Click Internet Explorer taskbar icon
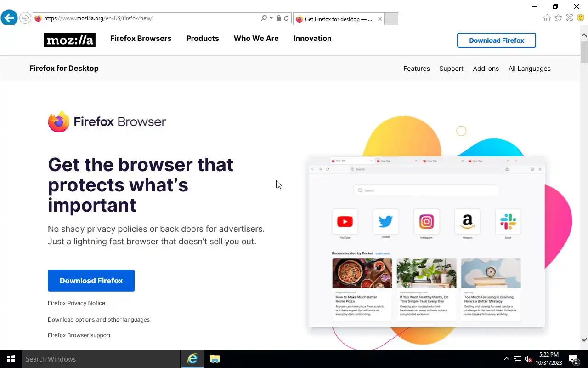 coord(192,359)
